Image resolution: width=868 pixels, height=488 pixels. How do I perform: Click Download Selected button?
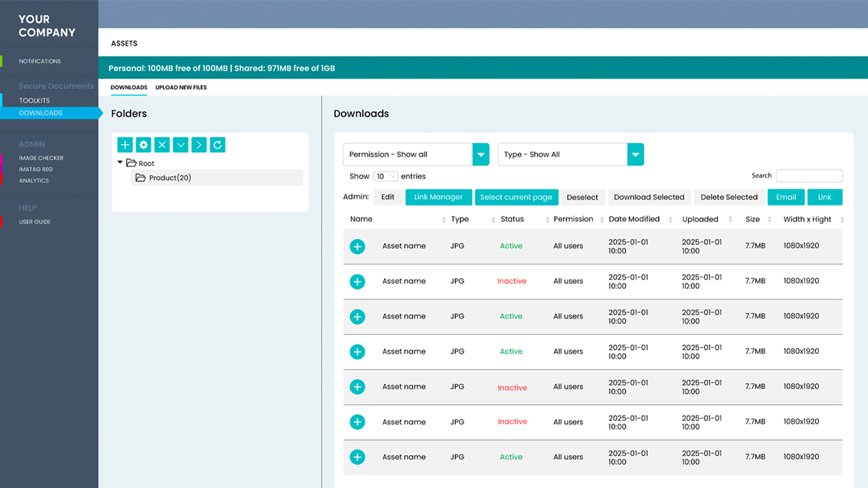coord(649,197)
